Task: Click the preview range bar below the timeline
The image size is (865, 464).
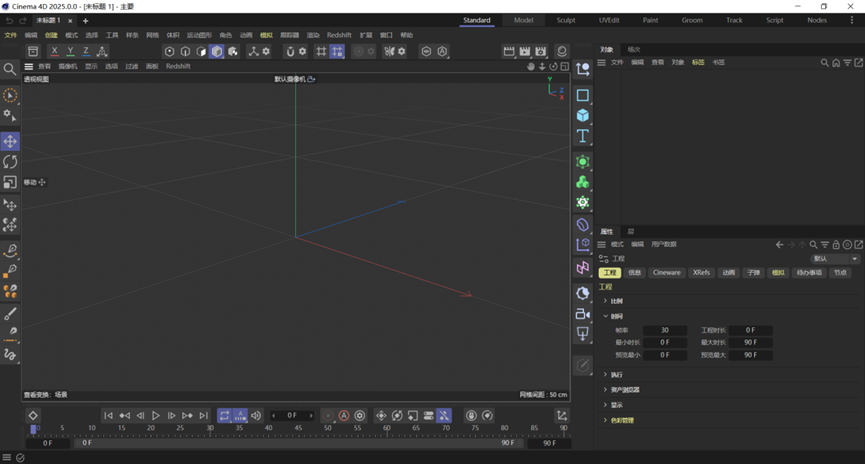Action: pyautogui.click(x=298, y=443)
